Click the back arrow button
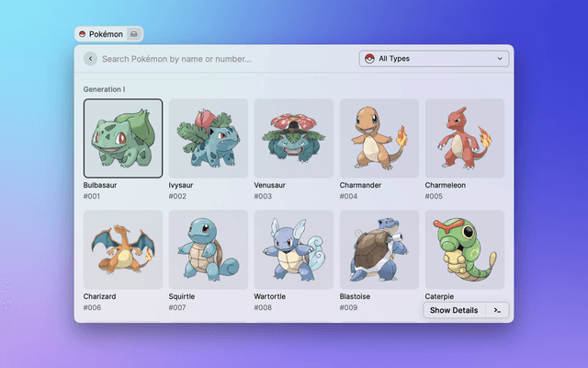The height and width of the screenshot is (368, 588). click(90, 59)
